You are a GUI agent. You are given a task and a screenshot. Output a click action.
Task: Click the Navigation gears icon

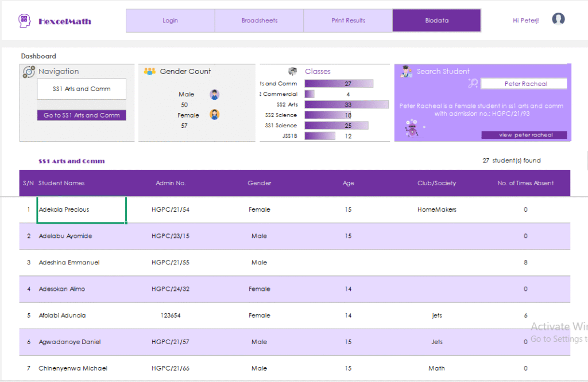29,72
